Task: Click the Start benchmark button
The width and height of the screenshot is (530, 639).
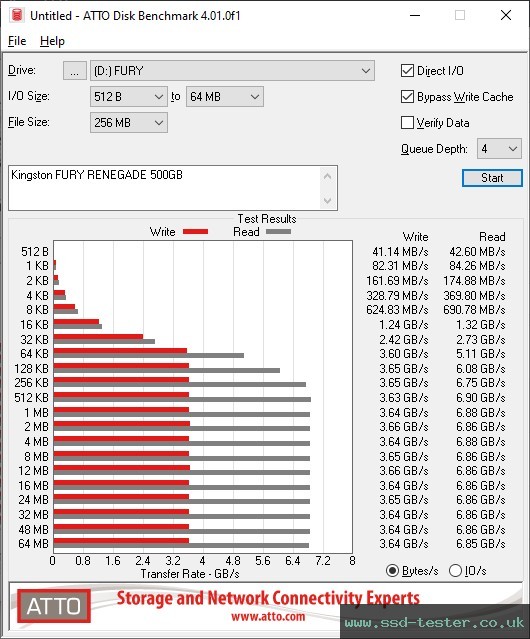Action: [492, 178]
